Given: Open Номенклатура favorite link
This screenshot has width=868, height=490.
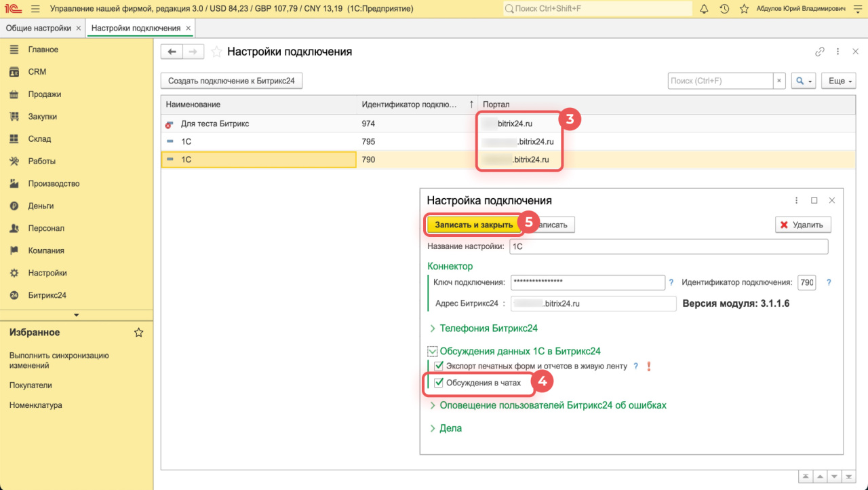Looking at the screenshot, I should 36,405.
